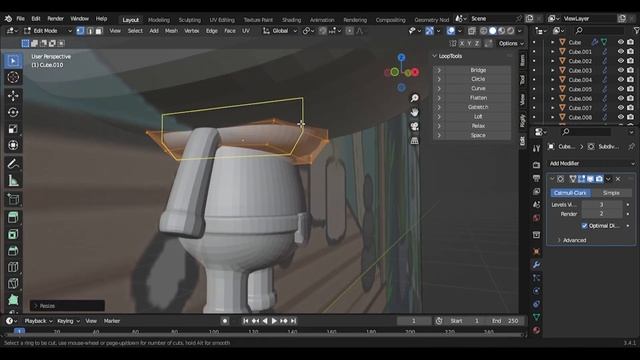Viewport: 640px width, 360px height.
Task: Select the Poly Build tool
Action: (x=13, y=300)
